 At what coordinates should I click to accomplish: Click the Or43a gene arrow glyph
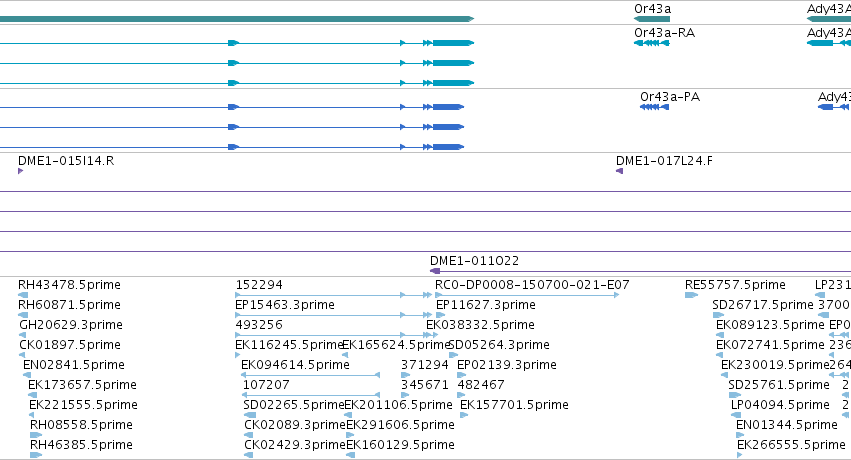pyautogui.click(x=652, y=19)
